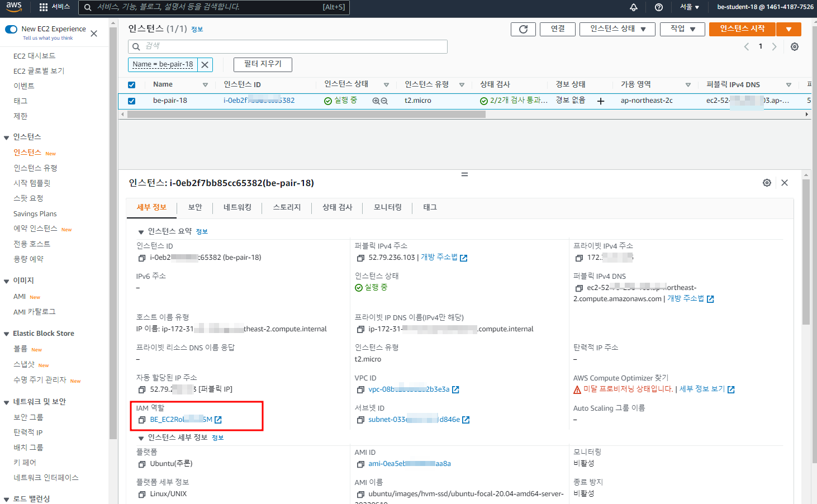Go to previous page of instances
The image size is (817, 504).
click(747, 47)
